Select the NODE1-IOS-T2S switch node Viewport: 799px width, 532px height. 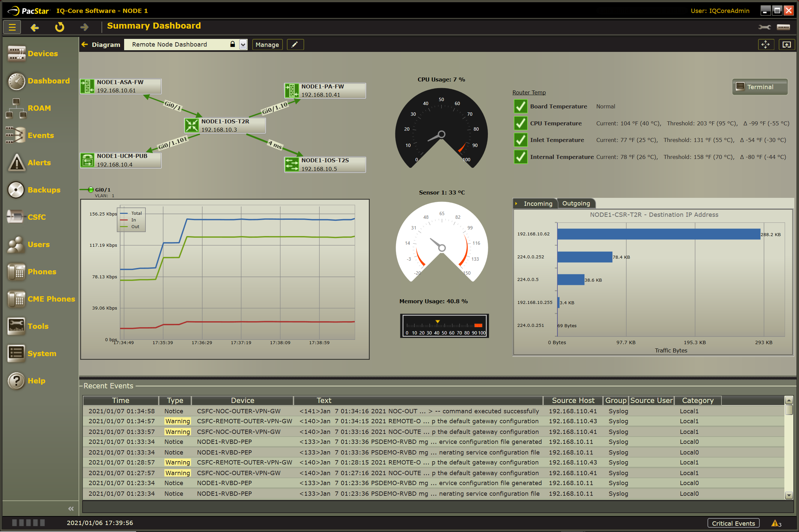pos(325,165)
